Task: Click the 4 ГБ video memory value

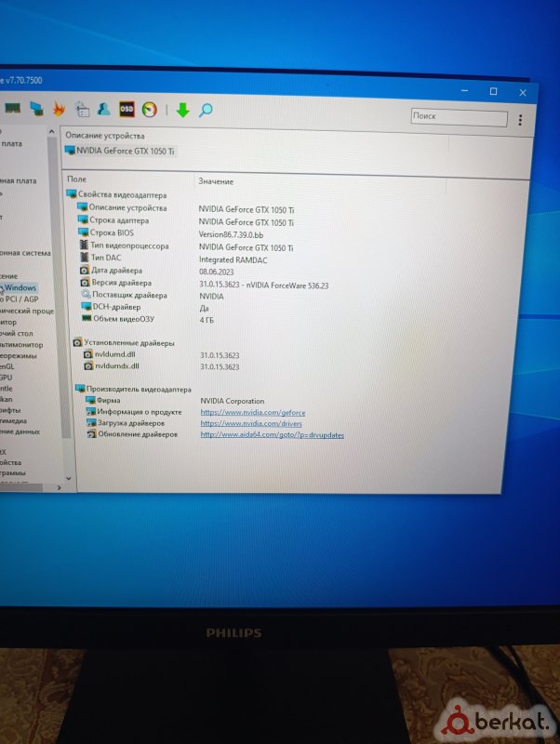Action: coord(207,320)
